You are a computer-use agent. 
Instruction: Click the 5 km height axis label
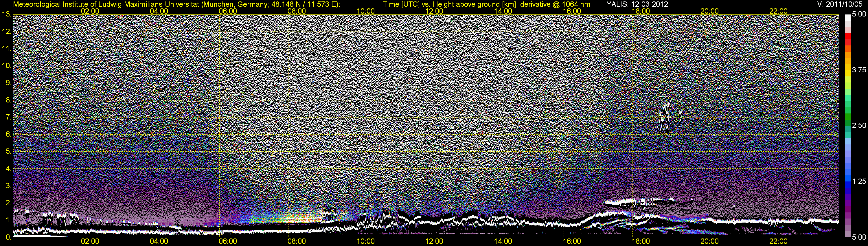(8, 152)
